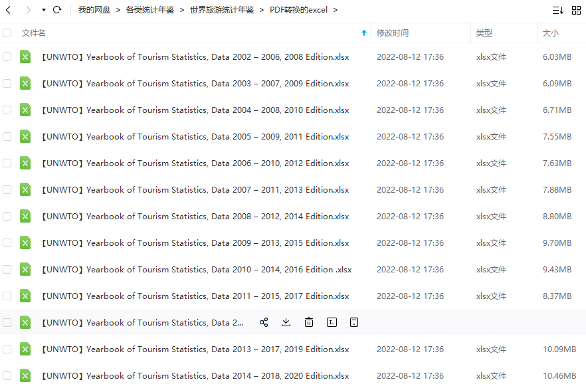The height and width of the screenshot is (392, 586).
Task: Share the hovered Yearbook file
Action: tap(264, 322)
